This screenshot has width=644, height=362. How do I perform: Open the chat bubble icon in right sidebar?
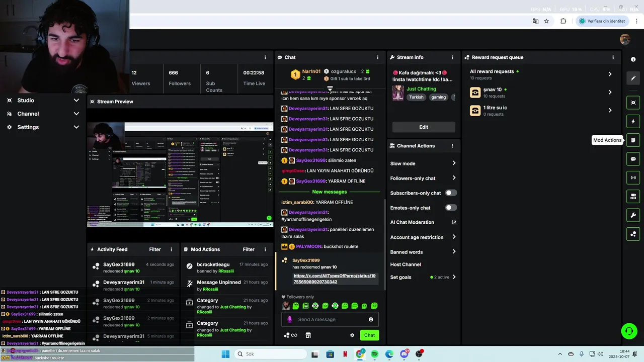coord(633,159)
